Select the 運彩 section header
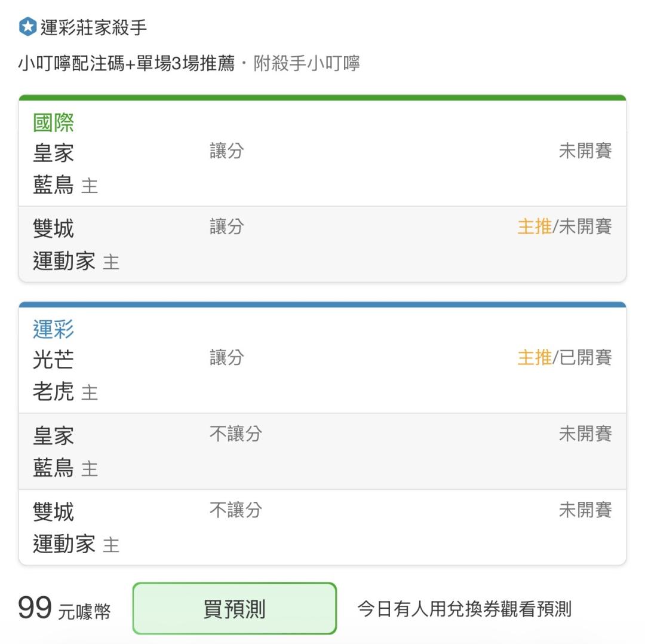The width and height of the screenshot is (645, 644). click(x=54, y=329)
